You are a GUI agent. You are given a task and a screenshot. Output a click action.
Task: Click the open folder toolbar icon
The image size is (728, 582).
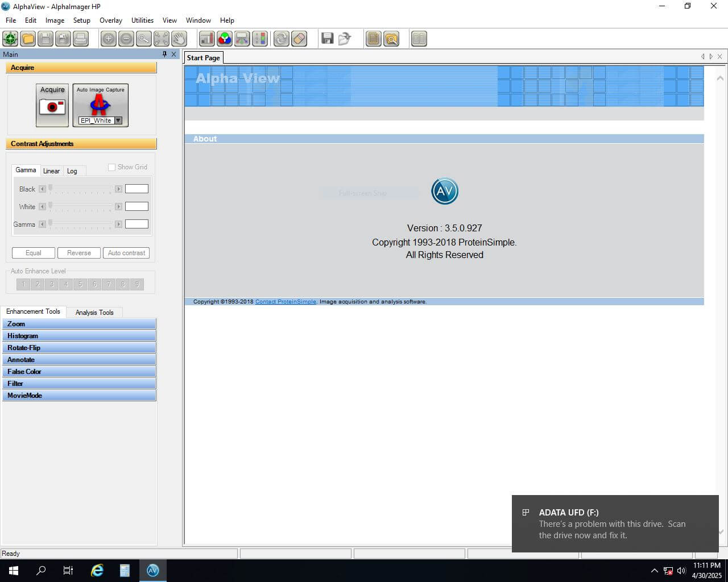click(x=28, y=39)
